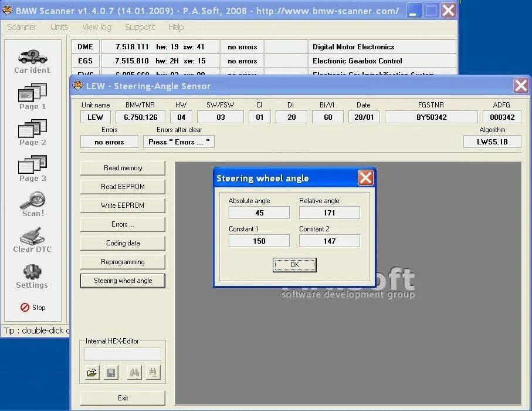Click the Press " Errors ... " field

[x=179, y=142]
